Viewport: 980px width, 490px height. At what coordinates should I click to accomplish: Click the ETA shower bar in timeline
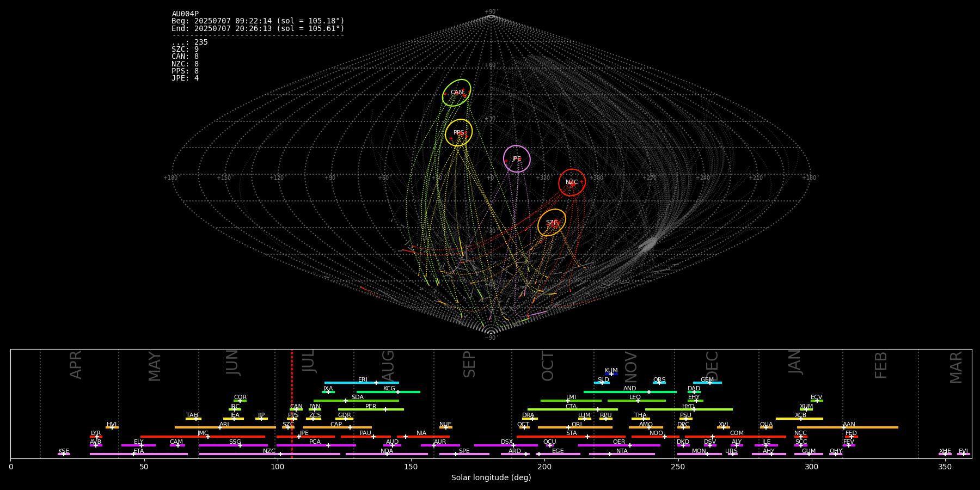(139, 454)
